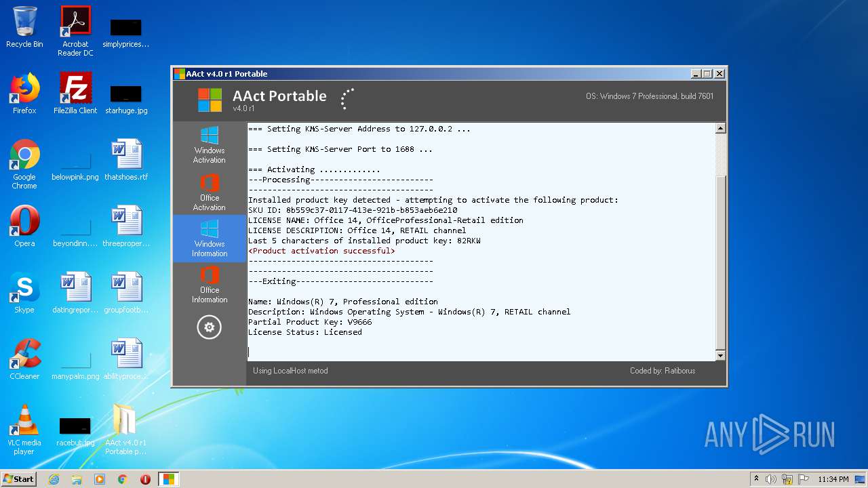
Task: Open Chrome from the taskbar
Action: pos(123,479)
